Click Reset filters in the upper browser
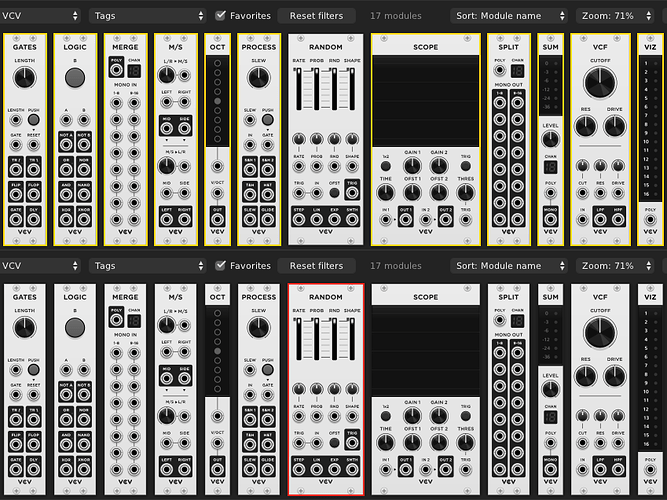The image size is (667, 500). tap(316, 16)
